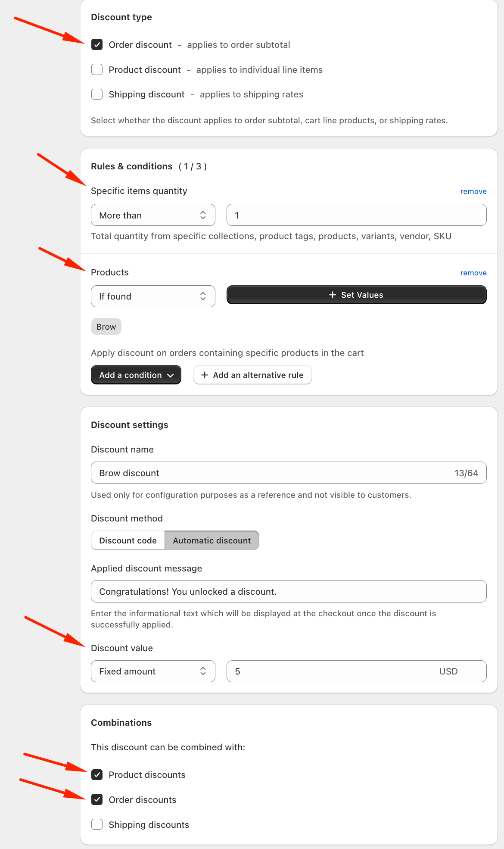Screen dimensions: 504x849
Task: Open the More than quantity dropdown
Action: point(153,215)
